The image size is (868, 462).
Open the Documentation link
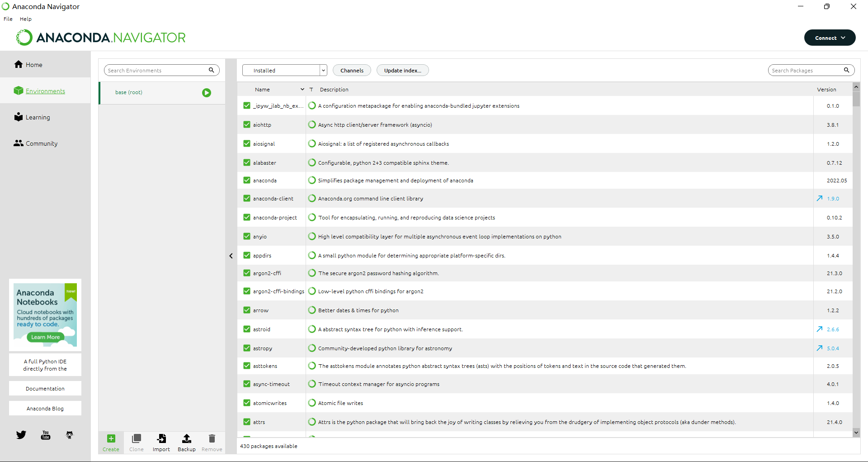[x=45, y=388]
